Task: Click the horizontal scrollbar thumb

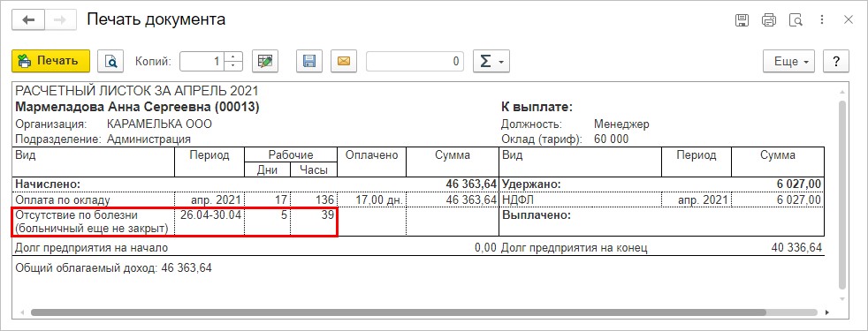Action: [398, 312]
